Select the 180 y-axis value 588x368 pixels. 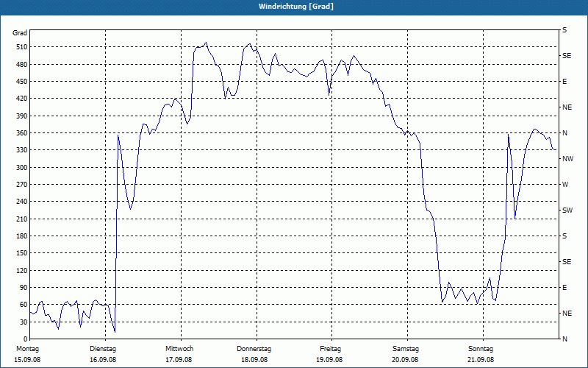point(22,236)
